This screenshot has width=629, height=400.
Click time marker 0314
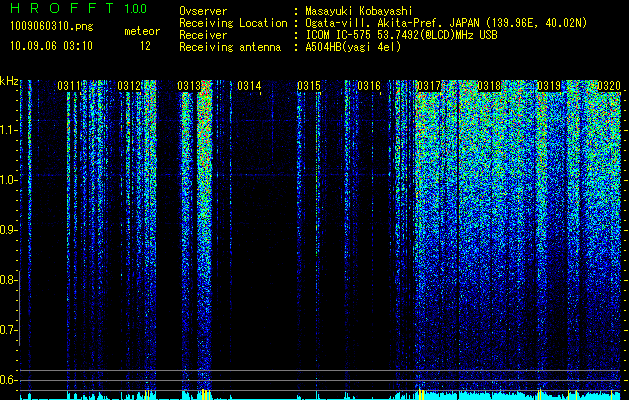[249, 86]
